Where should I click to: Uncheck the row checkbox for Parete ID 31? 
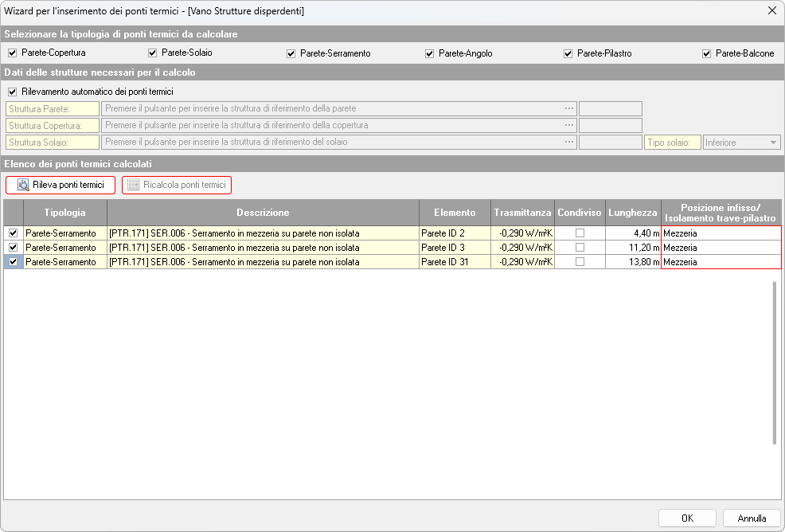[x=13, y=262]
